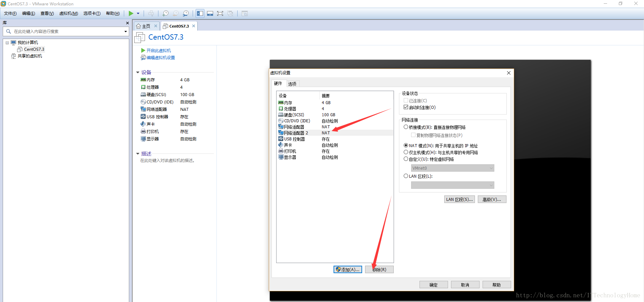Switch to the 主页 tab
The width and height of the screenshot is (644, 302).
pyautogui.click(x=146, y=26)
